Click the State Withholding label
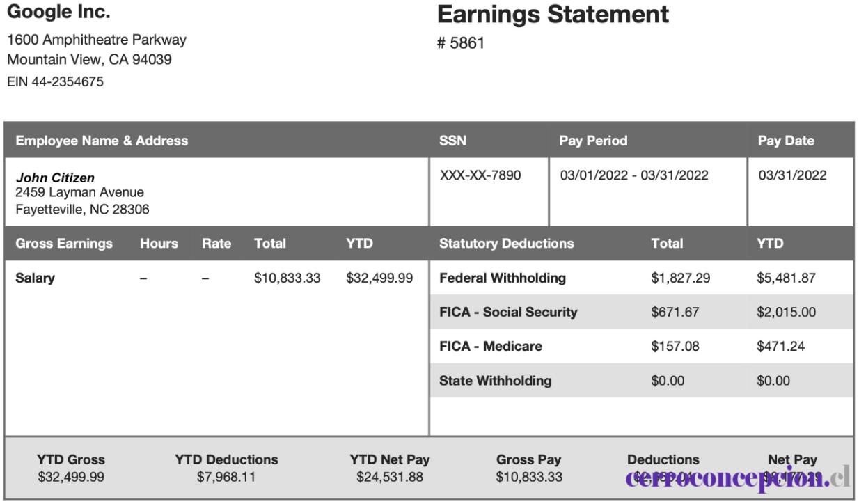This screenshot has width=859, height=504. pyautogui.click(x=496, y=381)
